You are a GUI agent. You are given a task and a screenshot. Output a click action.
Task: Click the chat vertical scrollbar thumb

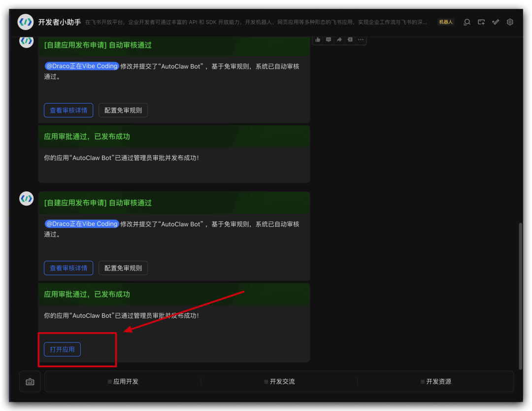[x=521, y=296]
